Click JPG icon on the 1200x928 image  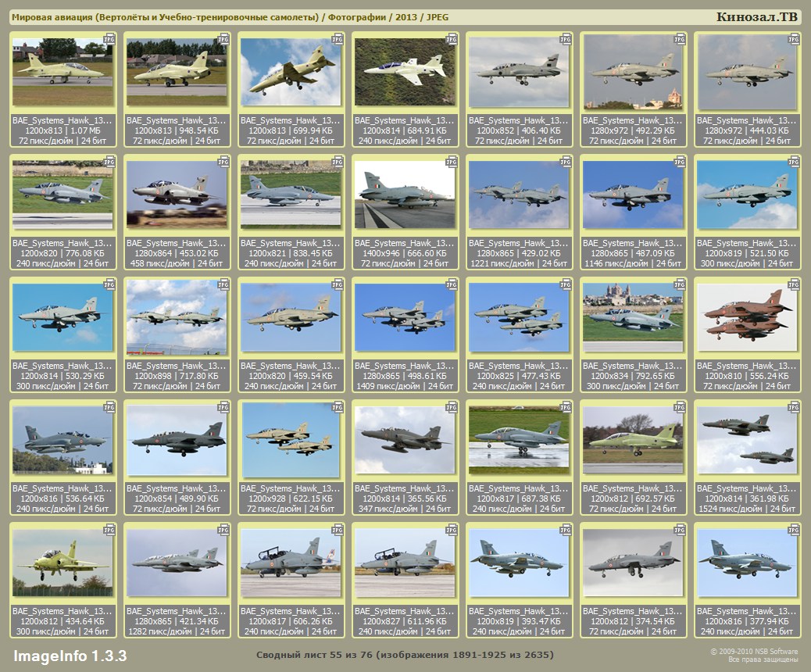[338, 406]
